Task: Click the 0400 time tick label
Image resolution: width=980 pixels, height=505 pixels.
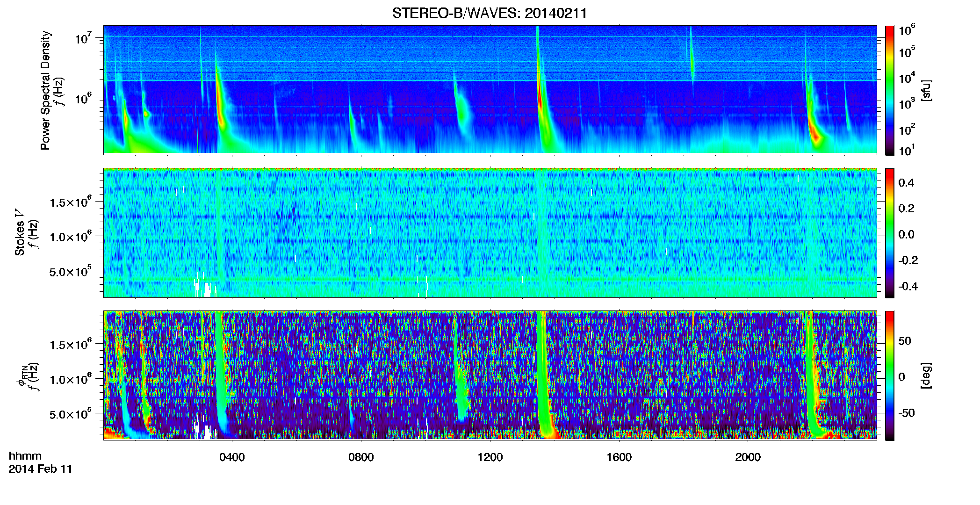Action: 232,457
